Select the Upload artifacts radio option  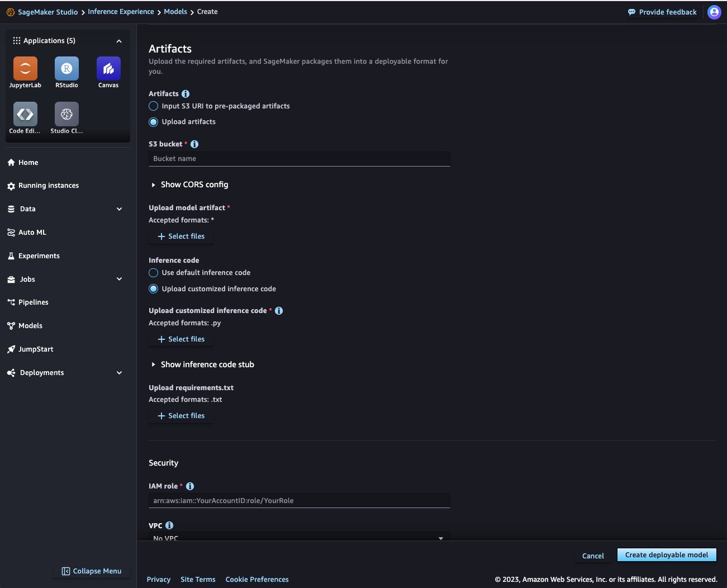154,122
